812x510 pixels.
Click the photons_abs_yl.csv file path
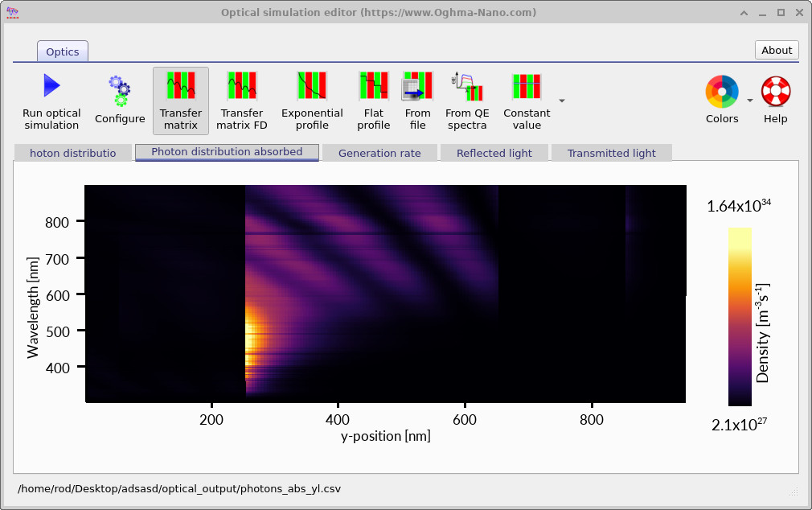[x=179, y=489]
